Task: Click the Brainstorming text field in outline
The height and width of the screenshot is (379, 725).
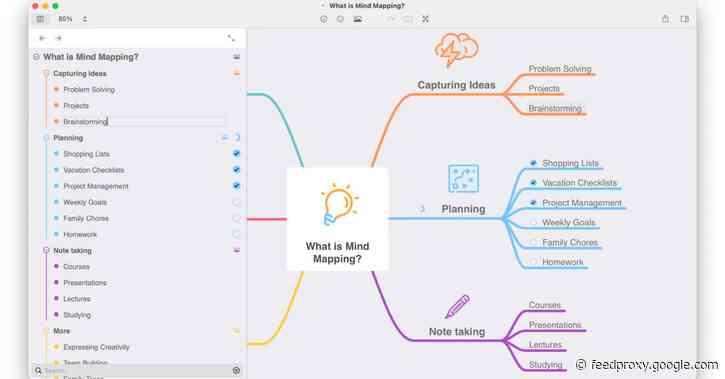Action: click(x=143, y=122)
